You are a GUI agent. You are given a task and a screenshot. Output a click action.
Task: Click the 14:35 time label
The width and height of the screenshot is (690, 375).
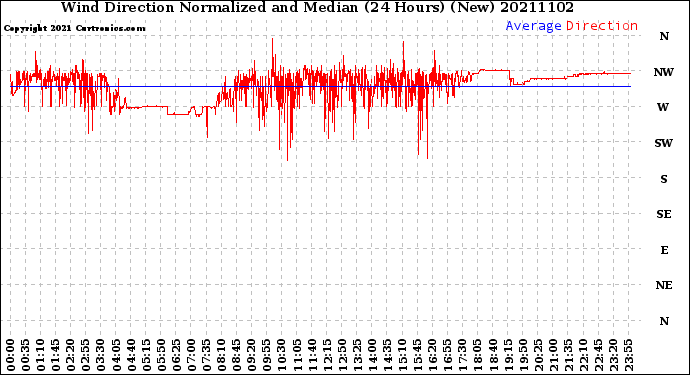[x=387, y=355]
